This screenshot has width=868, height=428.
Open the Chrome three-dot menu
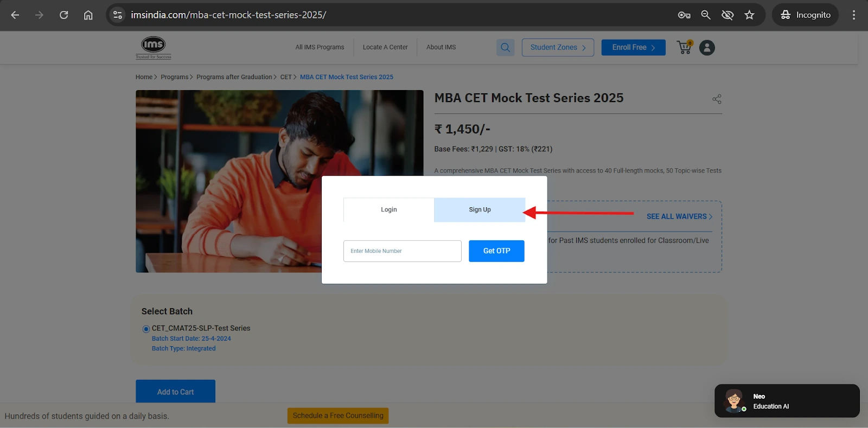[x=854, y=15]
